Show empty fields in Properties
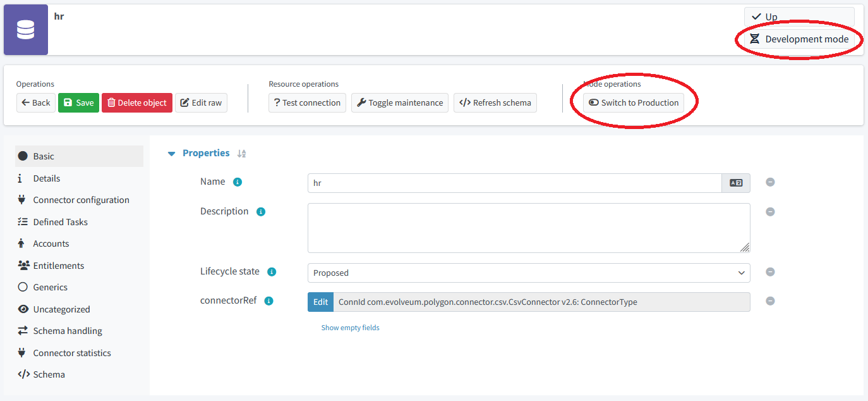Image resolution: width=868 pixels, height=401 pixels. (350, 327)
